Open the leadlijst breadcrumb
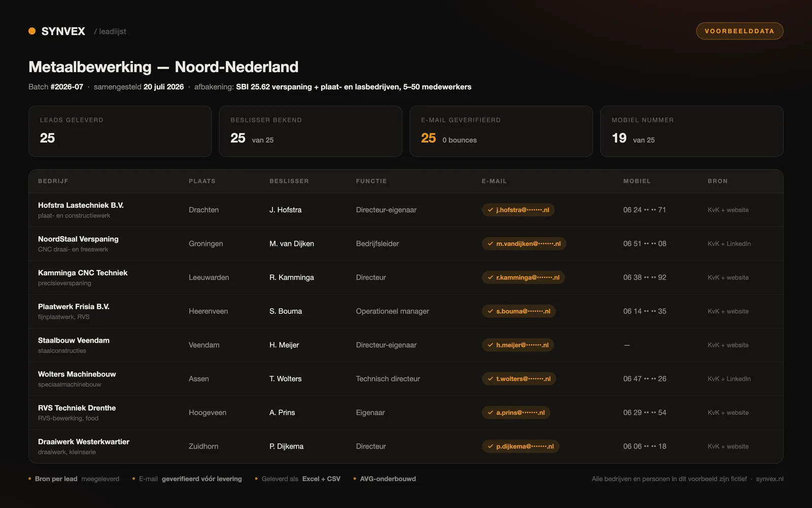The image size is (812, 508). [x=110, y=31]
